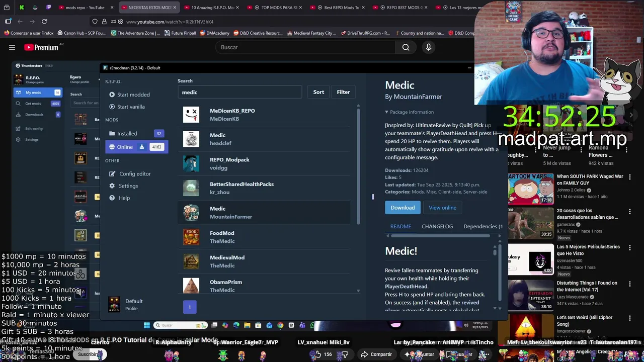Select BetterSharedHealthPacks mod row

[264, 188]
